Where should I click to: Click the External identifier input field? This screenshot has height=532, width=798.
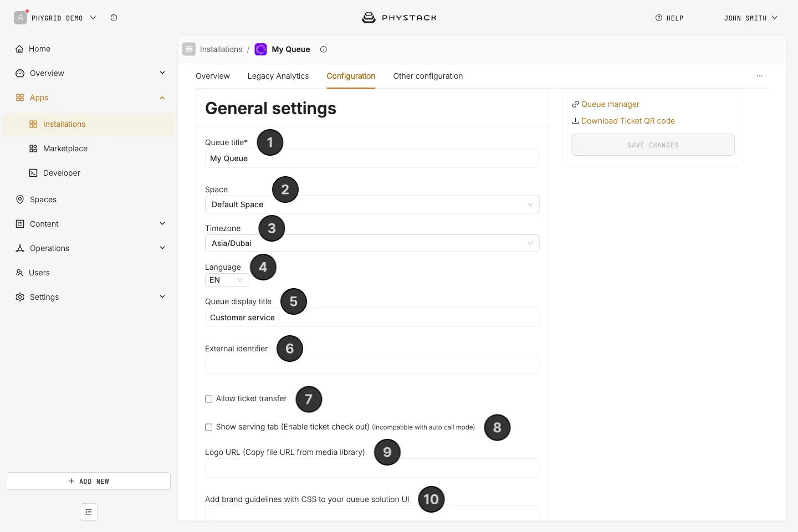[372, 365]
